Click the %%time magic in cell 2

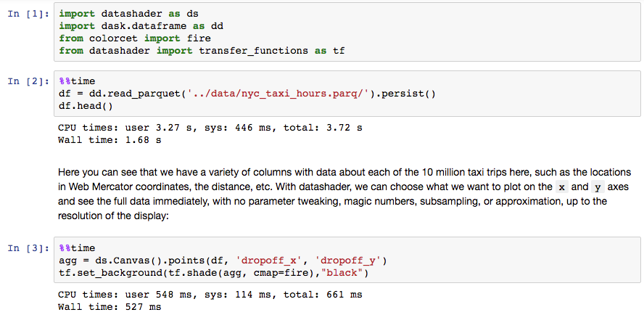click(x=77, y=81)
